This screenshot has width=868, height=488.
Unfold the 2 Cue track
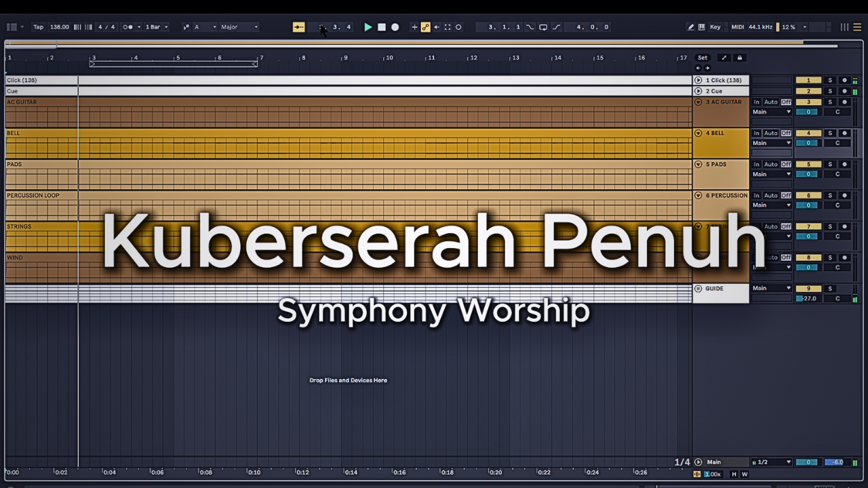tap(698, 91)
